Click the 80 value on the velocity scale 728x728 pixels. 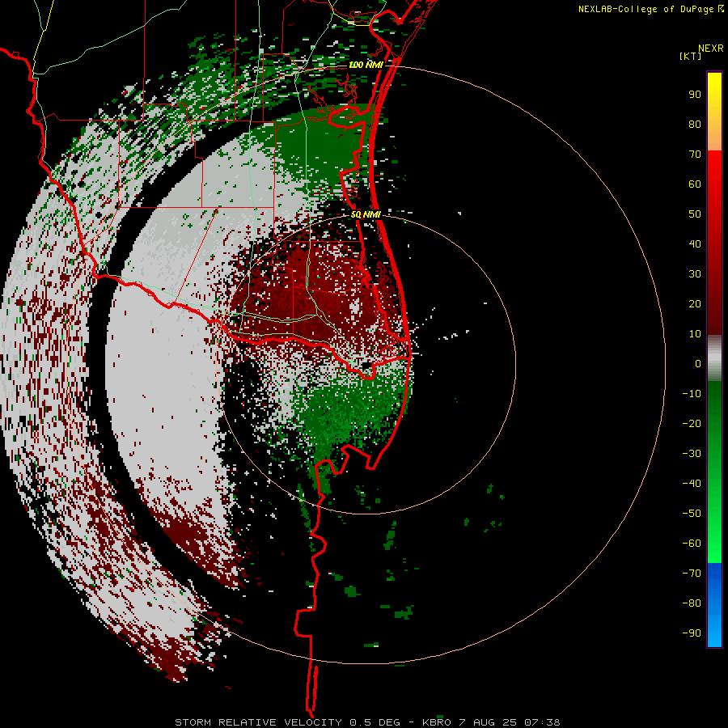click(695, 124)
